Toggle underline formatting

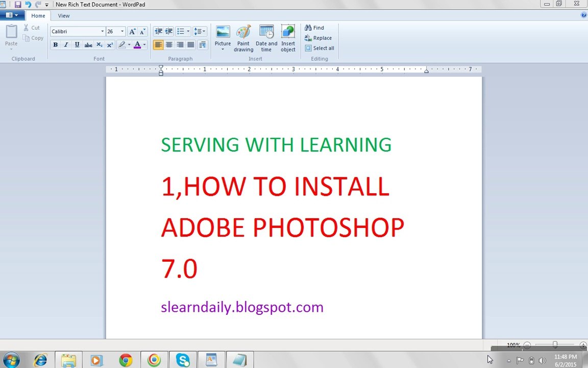(77, 44)
